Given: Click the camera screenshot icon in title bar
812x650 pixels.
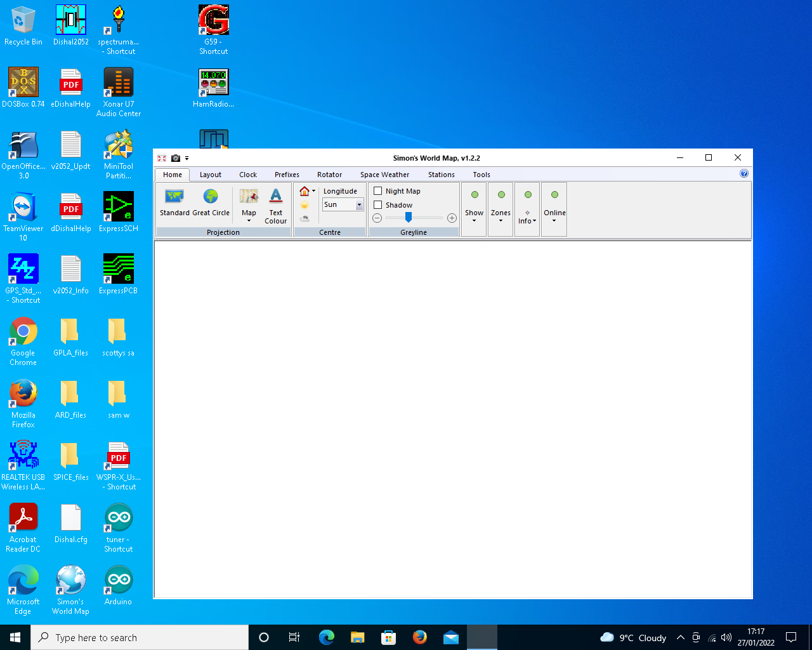Looking at the screenshot, I should 176,158.
